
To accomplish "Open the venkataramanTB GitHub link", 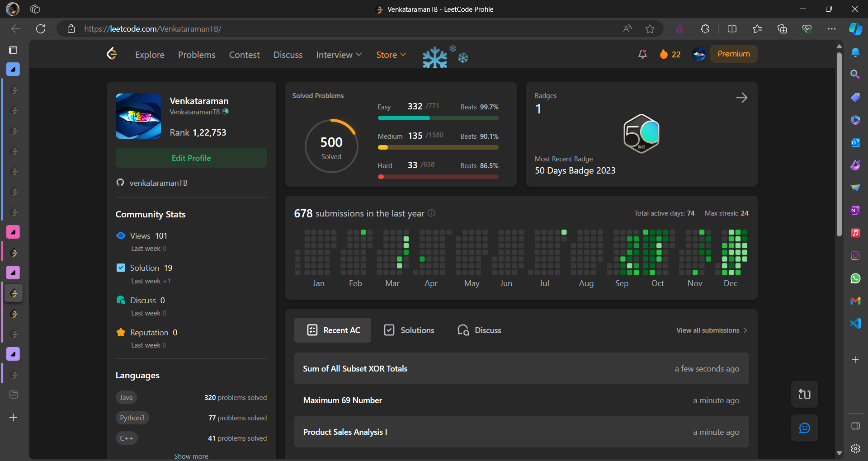I will [x=158, y=183].
